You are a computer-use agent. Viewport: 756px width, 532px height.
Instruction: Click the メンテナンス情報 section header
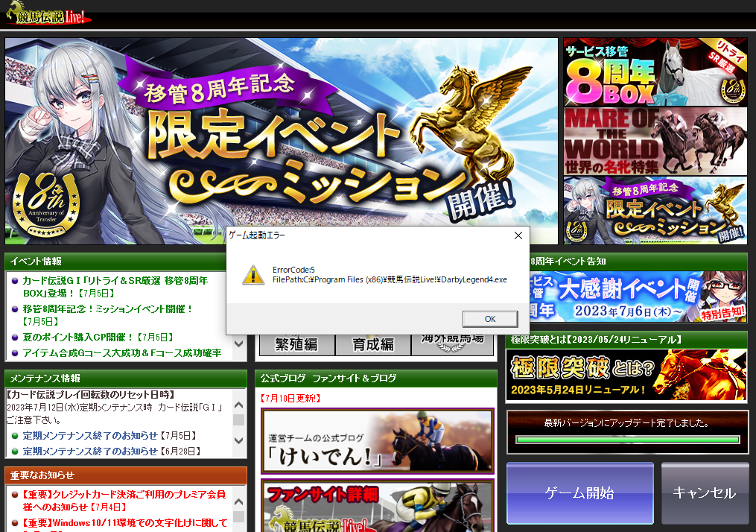pos(125,379)
